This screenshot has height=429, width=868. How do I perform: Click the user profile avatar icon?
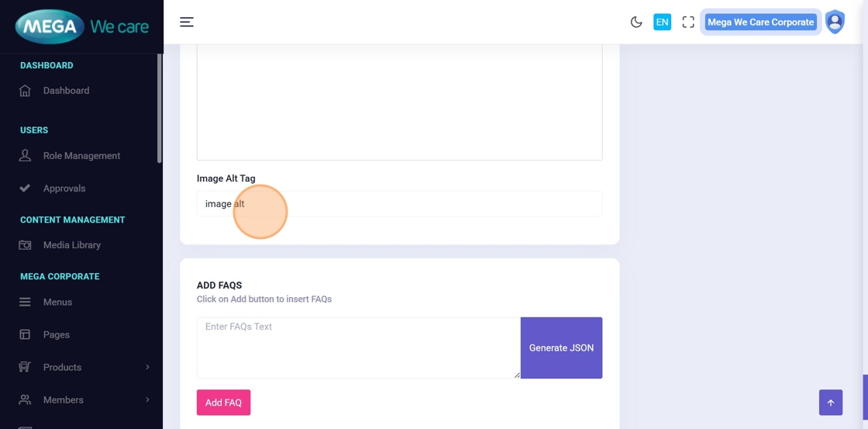coord(835,22)
